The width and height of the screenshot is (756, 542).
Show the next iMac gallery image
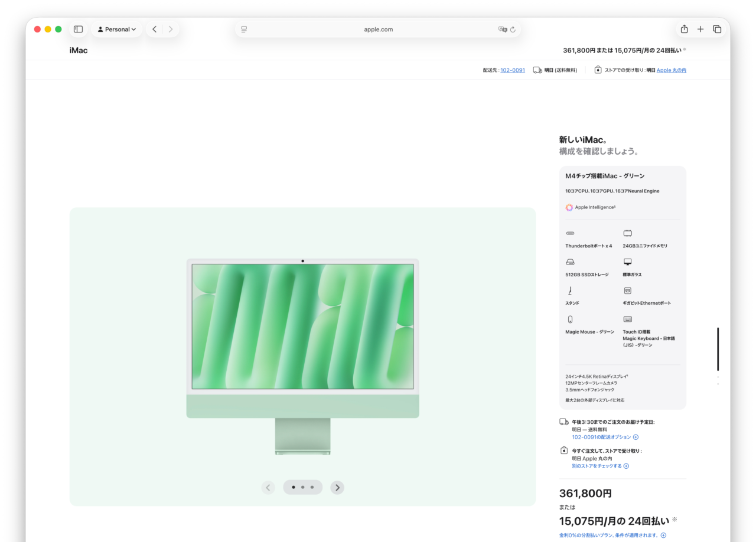337,487
